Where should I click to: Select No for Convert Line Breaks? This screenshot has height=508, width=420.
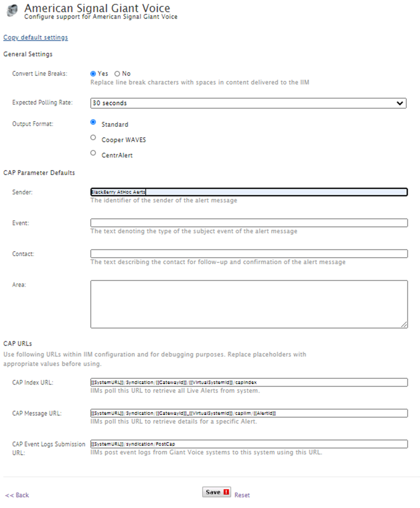pos(117,74)
